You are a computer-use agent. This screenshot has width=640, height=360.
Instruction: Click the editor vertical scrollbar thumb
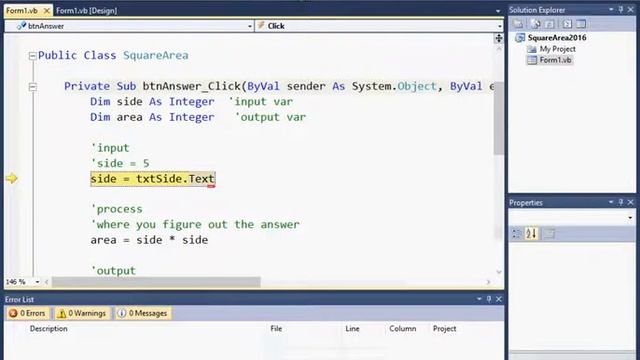tap(498, 118)
